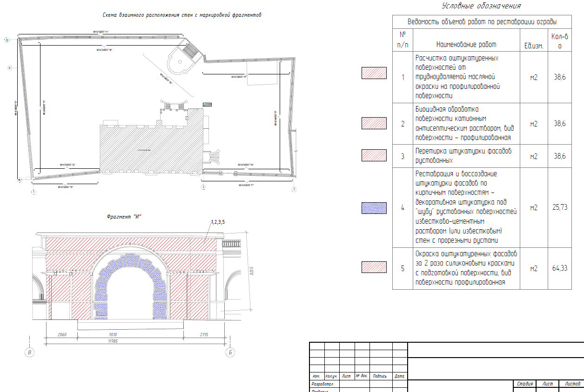Viewport: 584px width, 392px height.
Task: Select axis bubble 2 on the site plan
Action: tap(203, 187)
